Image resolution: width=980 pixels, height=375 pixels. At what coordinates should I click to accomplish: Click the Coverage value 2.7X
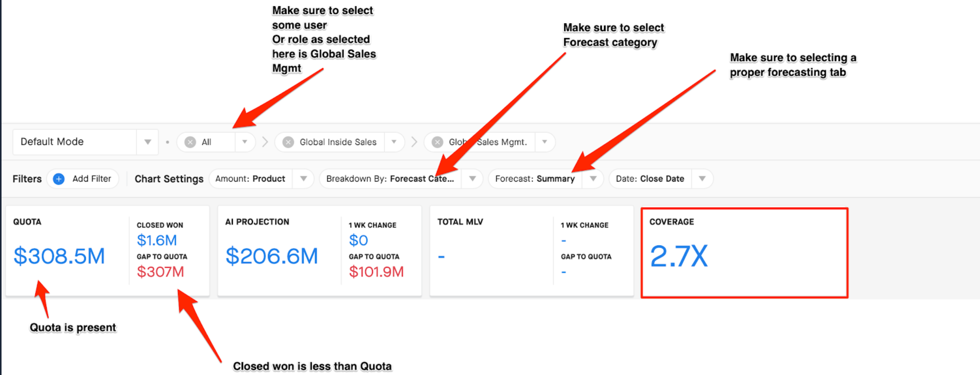(679, 256)
